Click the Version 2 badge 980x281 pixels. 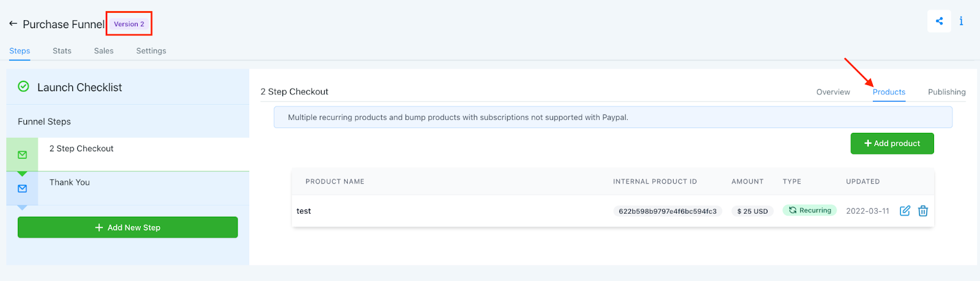coord(129,24)
